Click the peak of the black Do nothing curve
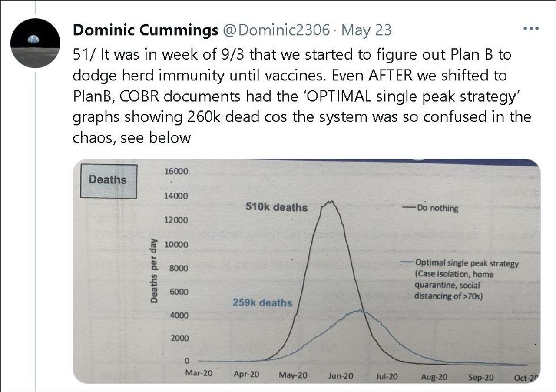 click(331, 202)
